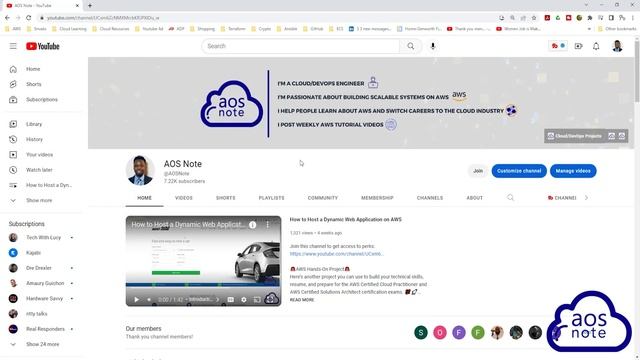Click browser back arrow
This screenshot has width=640, height=360.
(x=7, y=18)
